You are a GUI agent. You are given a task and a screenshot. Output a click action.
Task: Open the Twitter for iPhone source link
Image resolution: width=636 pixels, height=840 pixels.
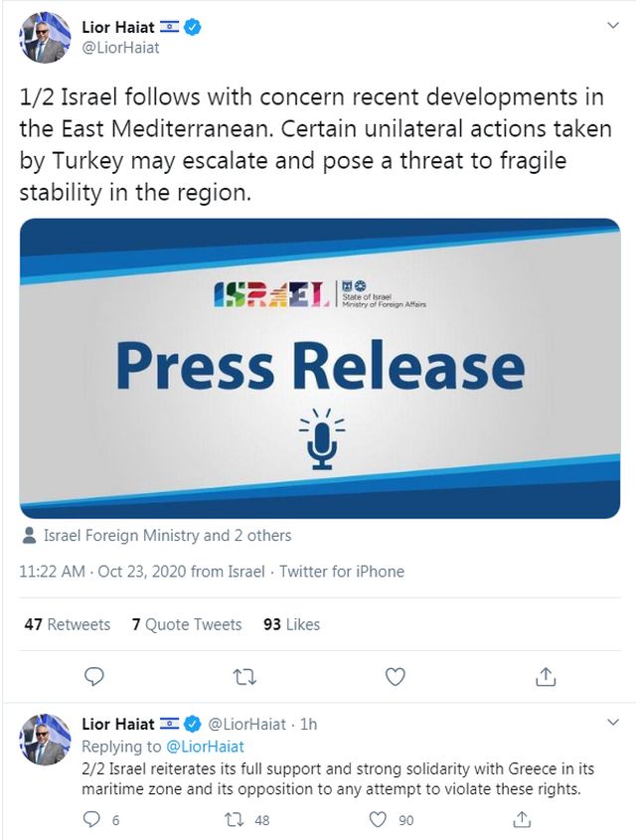click(341, 572)
